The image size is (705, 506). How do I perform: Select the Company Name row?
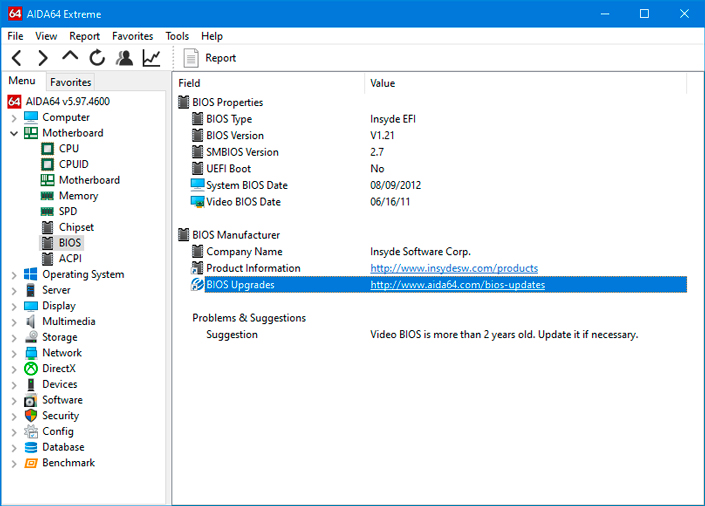(438, 252)
